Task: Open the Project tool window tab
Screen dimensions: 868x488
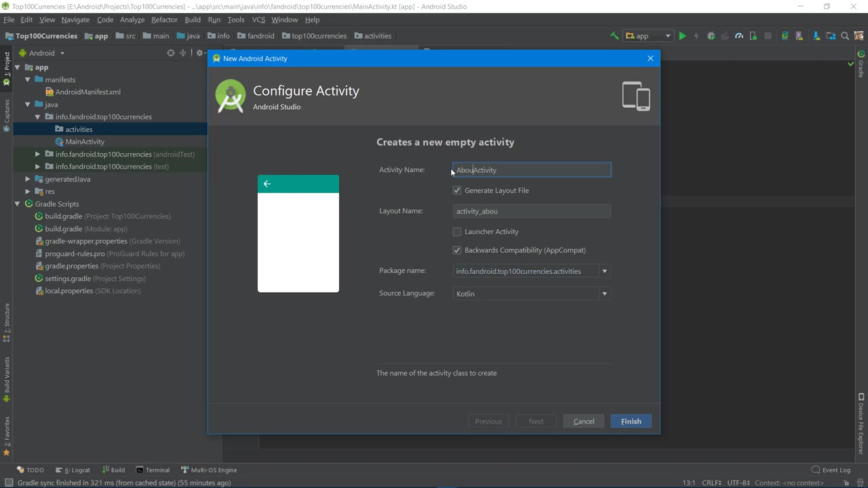Action: pos(7,67)
